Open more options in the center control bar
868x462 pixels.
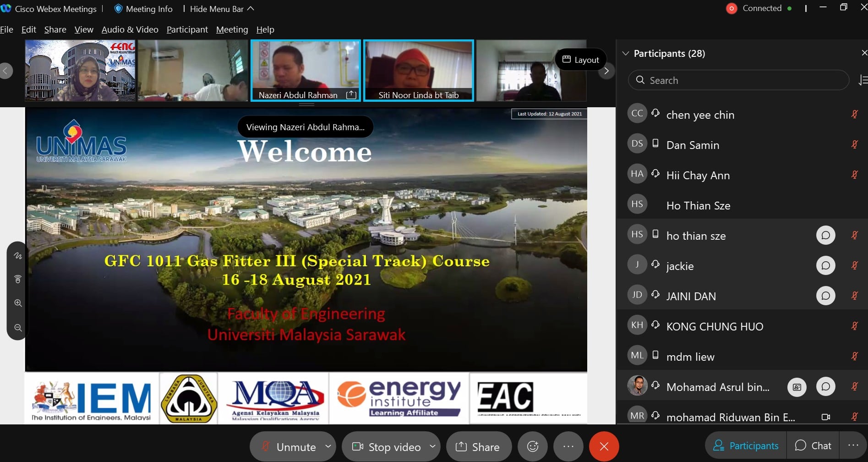568,446
